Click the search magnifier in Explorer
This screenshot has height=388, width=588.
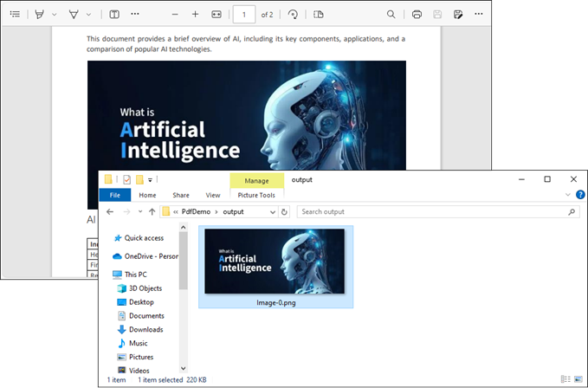572,212
